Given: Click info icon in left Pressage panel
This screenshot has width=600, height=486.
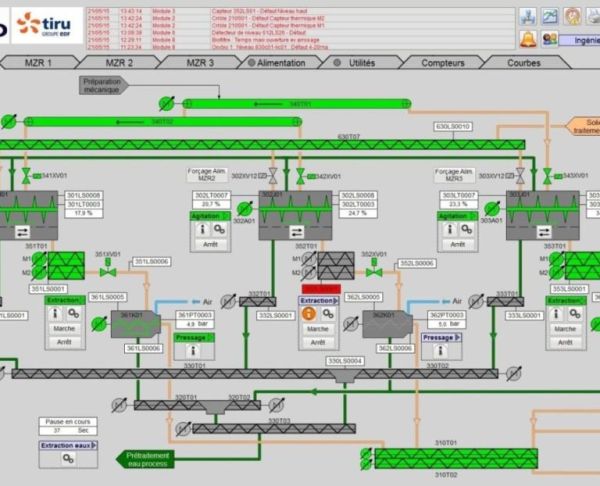Looking at the screenshot, I should point(192,350).
